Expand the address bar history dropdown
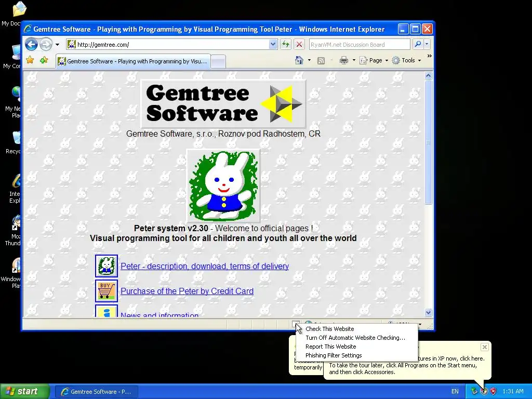Screen dimensions: 532x399 pyautogui.click(x=273, y=45)
